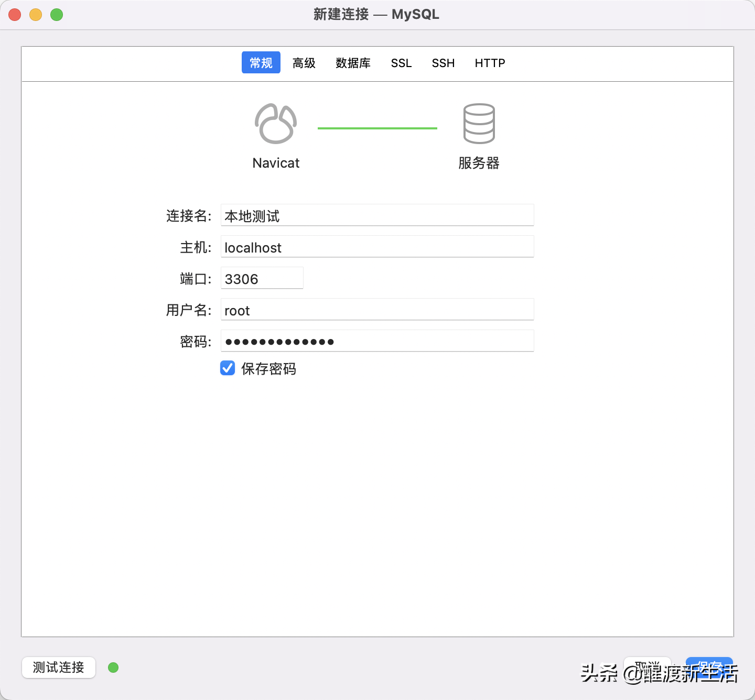
Task: Click the blue 保存 button
Action: [709, 668]
